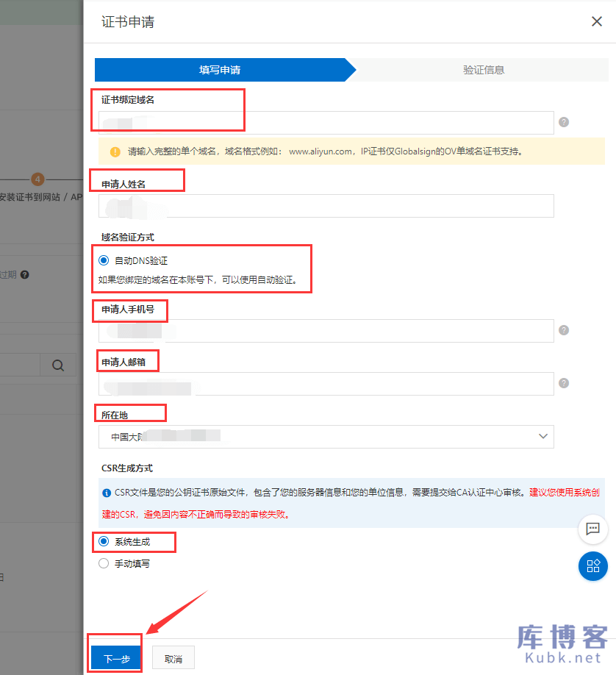Viewport: 616px width, 675px height.
Task: Click the help icon beside 申请人手机号 field
Action: pos(563,331)
